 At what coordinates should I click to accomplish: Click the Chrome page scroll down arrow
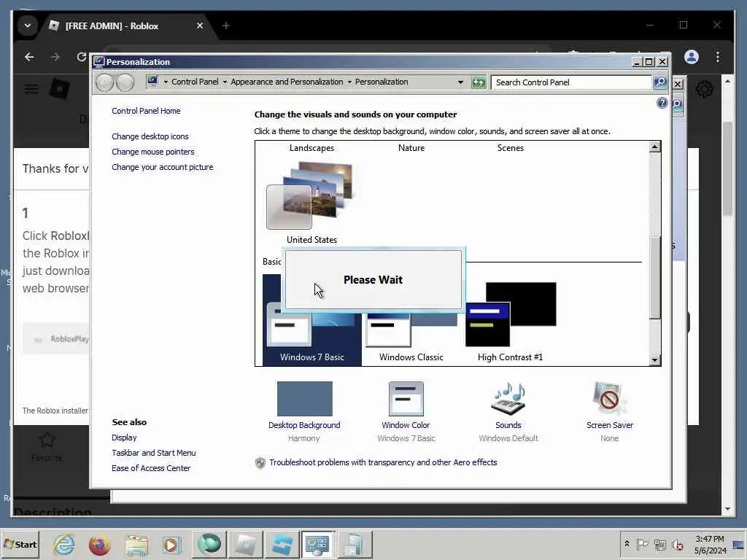(727, 508)
